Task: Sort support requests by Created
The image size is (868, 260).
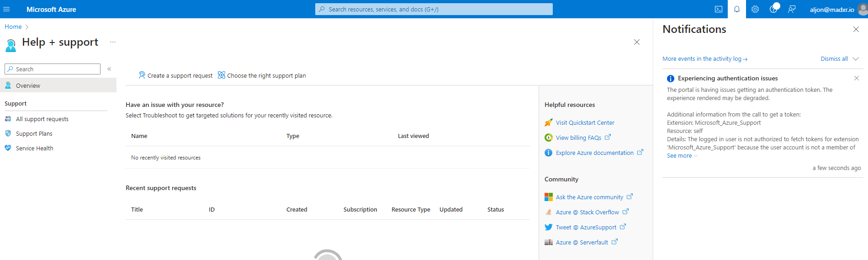Action: (x=297, y=210)
